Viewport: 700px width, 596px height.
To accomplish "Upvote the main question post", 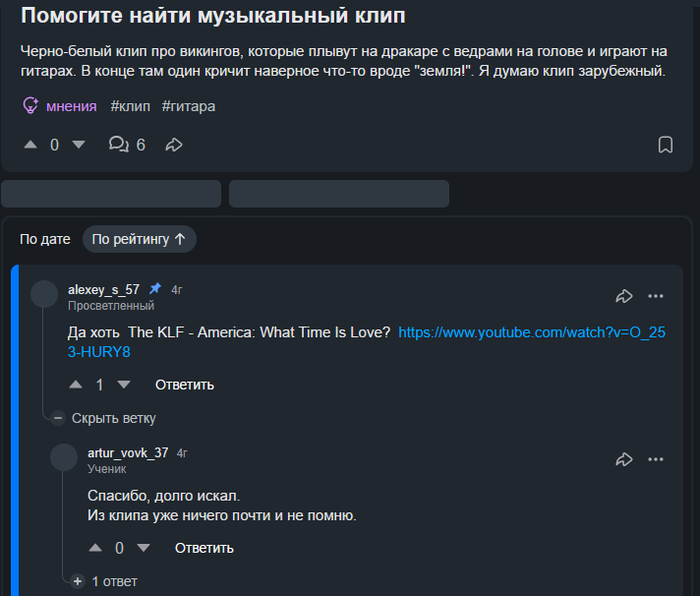I will pos(30,145).
